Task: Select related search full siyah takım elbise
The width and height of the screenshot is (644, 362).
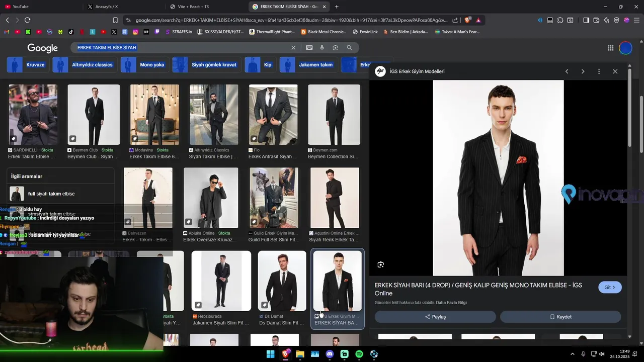Action: click(x=60, y=194)
